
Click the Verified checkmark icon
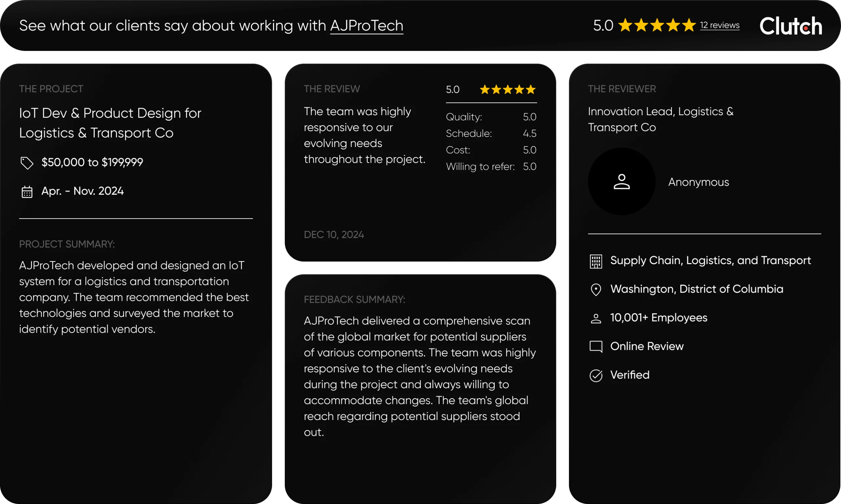(x=596, y=376)
